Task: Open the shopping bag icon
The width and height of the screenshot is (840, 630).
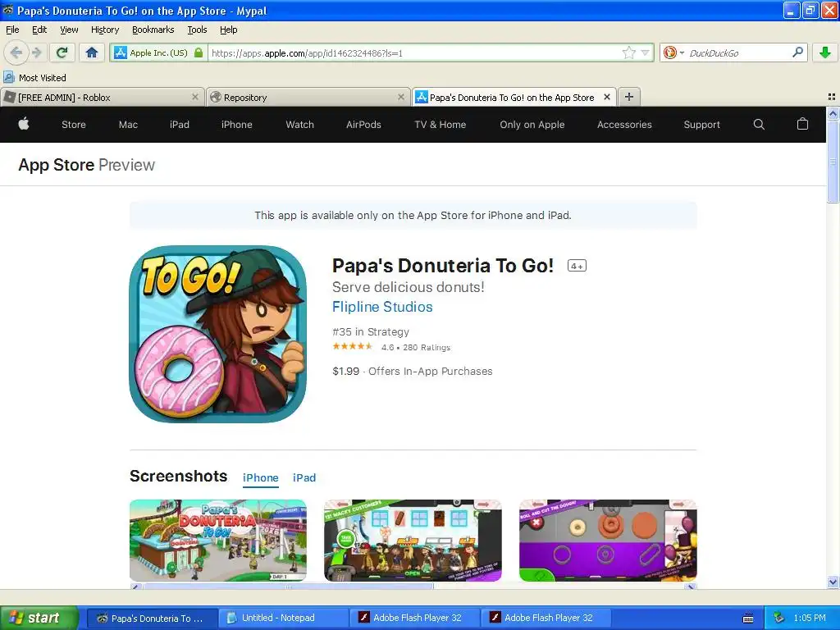Action: [802, 124]
